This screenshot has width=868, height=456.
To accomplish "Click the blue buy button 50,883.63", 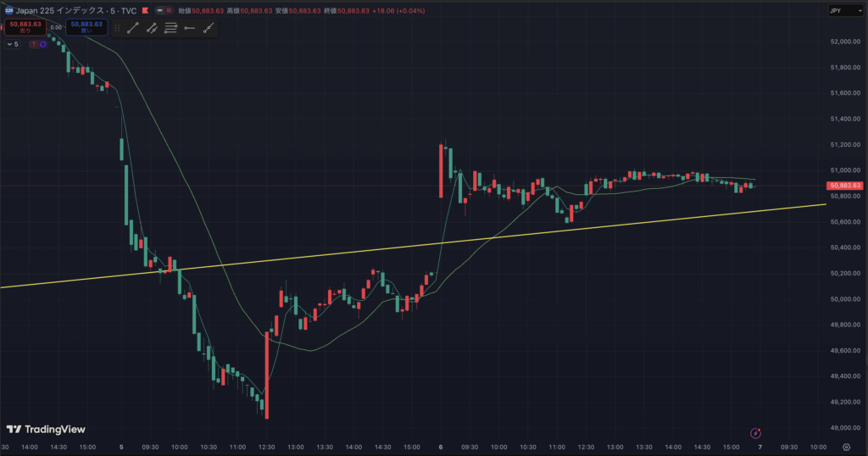I will pyautogui.click(x=86, y=27).
